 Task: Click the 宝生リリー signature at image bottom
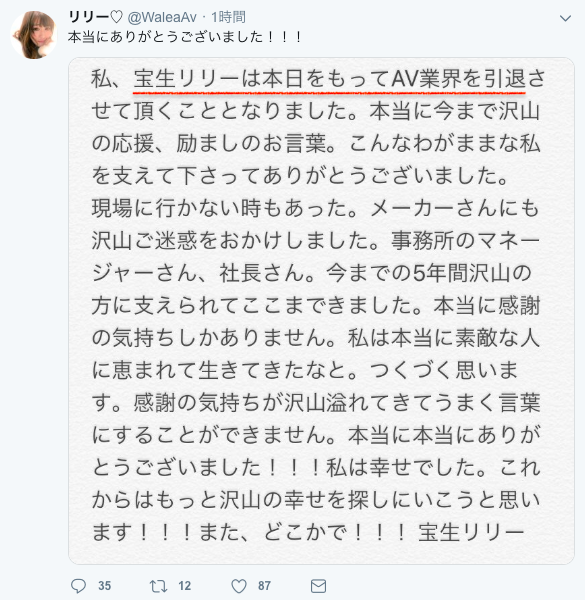click(471, 532)
